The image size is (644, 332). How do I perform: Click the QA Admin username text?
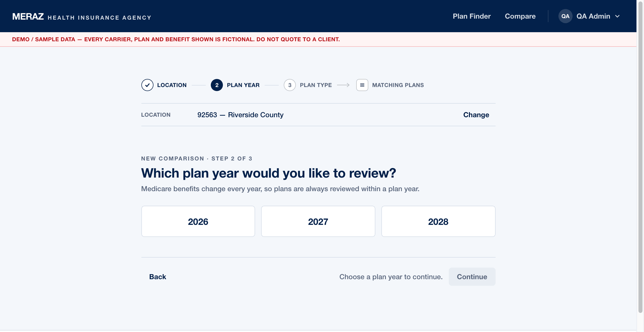coord(593,16)
